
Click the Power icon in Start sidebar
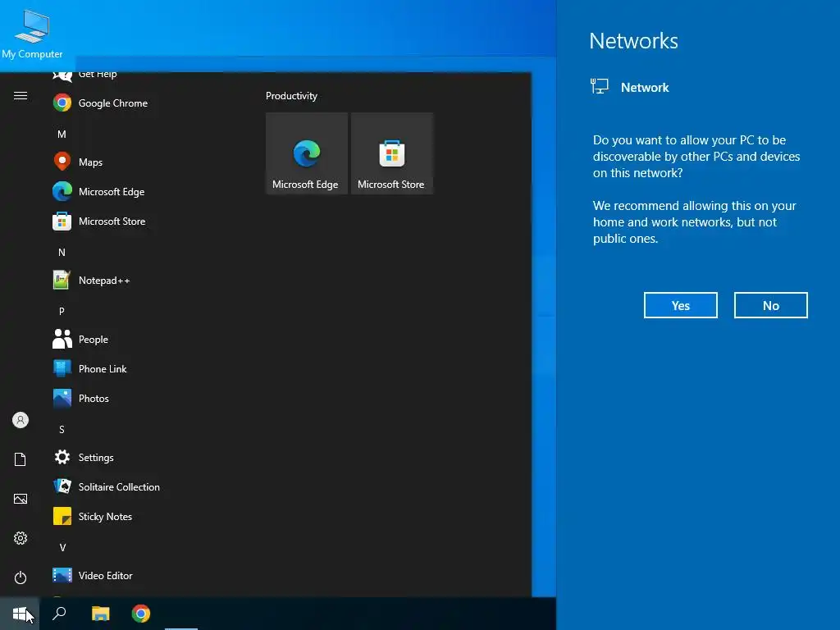tap(21, 577)
